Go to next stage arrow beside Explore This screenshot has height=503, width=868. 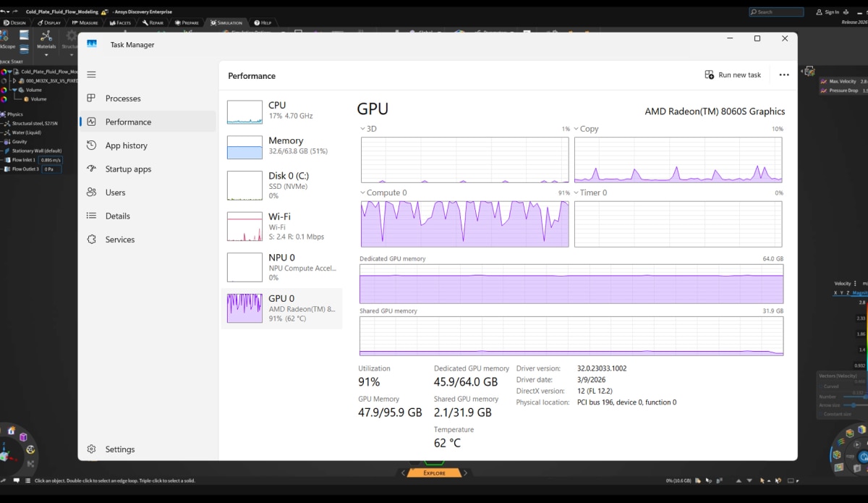coord(465,473)
